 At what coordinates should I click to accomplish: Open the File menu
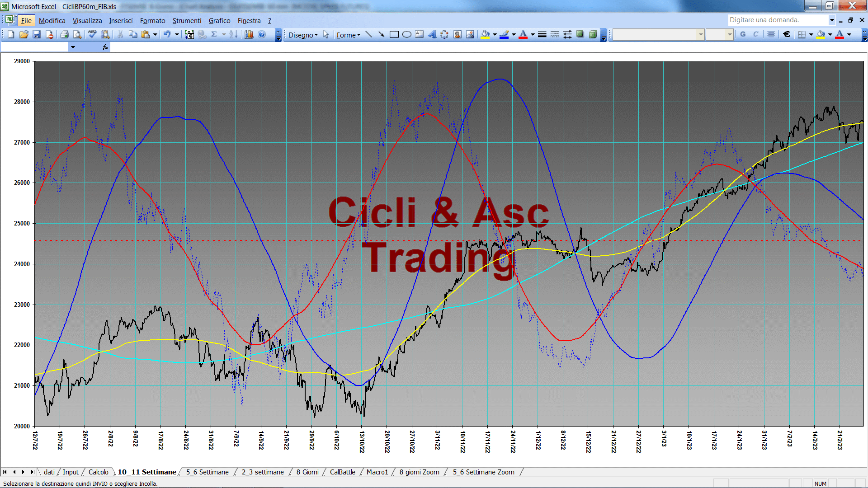coord(26,20)
